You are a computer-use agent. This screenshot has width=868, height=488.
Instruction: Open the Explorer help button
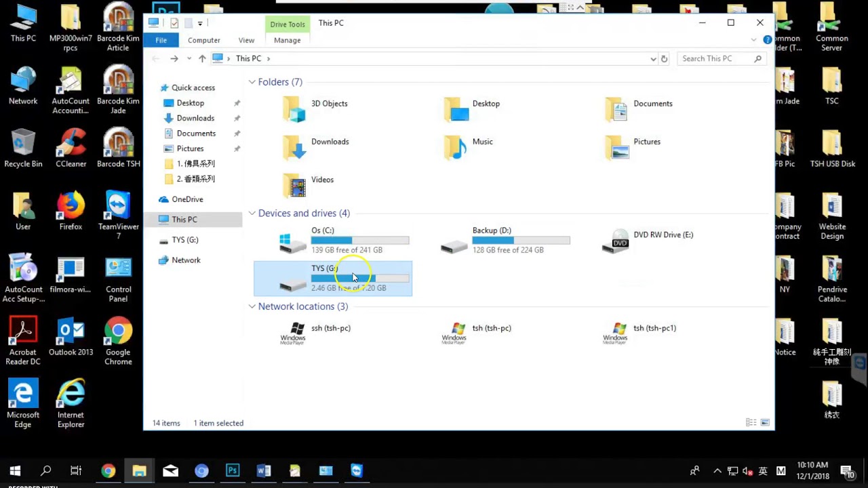(768, 40)
